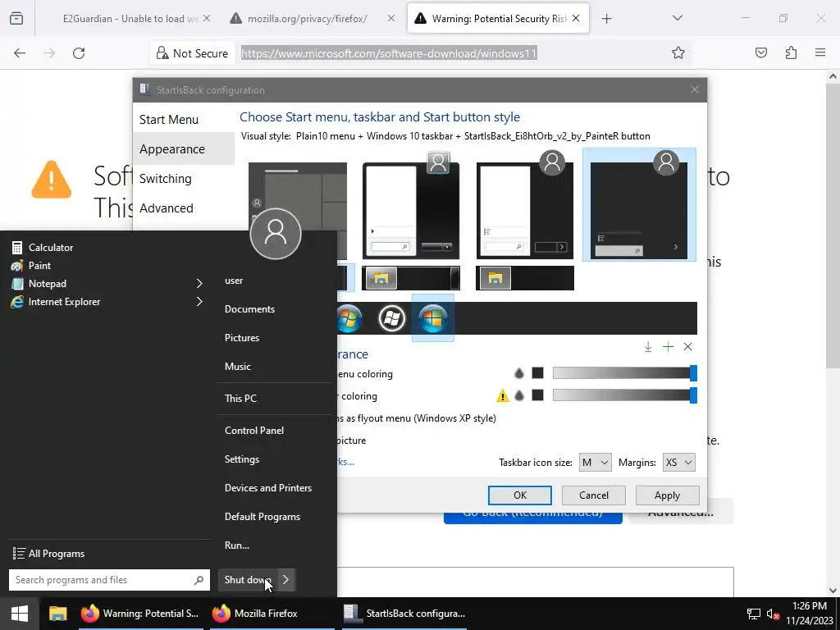The height and width of the screenshot is (630, 840).
Task: Click the muted speaker tray icon
Action: coord(773,614)
